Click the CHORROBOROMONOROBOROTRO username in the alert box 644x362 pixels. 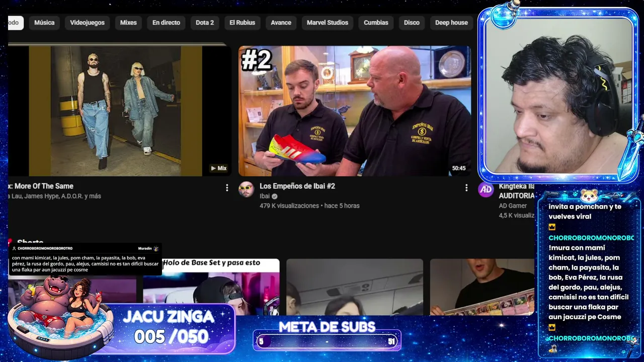(45, 248)
